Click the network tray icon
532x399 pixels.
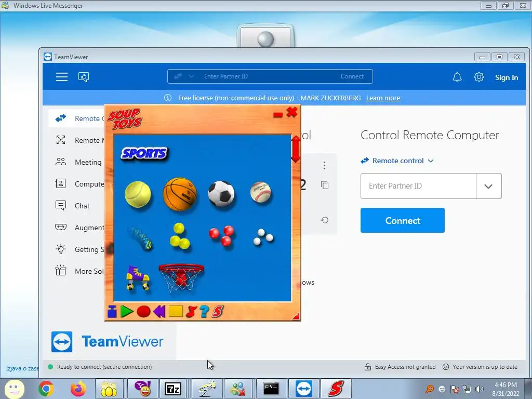(467, 389)
